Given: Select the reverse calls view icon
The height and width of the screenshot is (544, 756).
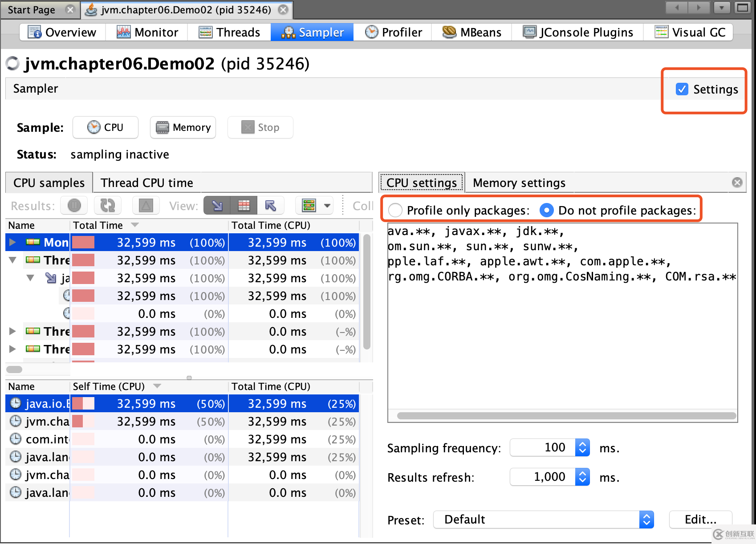Looking at the screenshot, I should pos(270,206).
